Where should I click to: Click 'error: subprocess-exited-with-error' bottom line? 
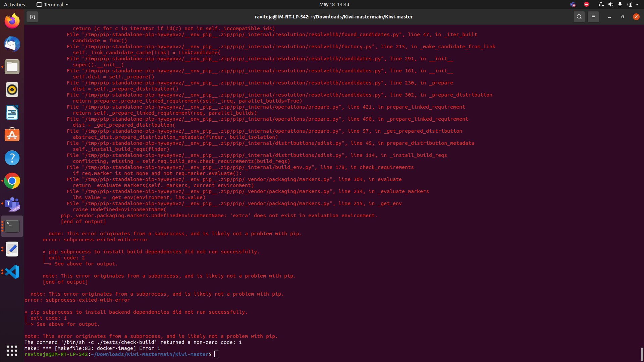click(x=77, y=300)
